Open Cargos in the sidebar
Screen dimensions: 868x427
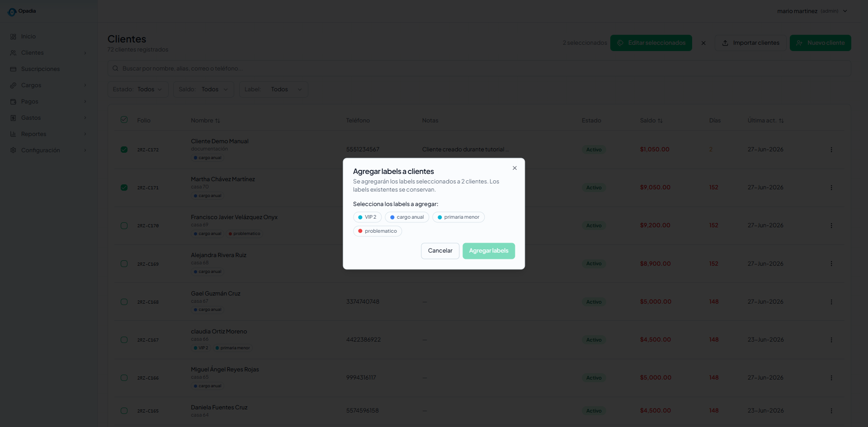pyautogui.click(x=48, y=85)
